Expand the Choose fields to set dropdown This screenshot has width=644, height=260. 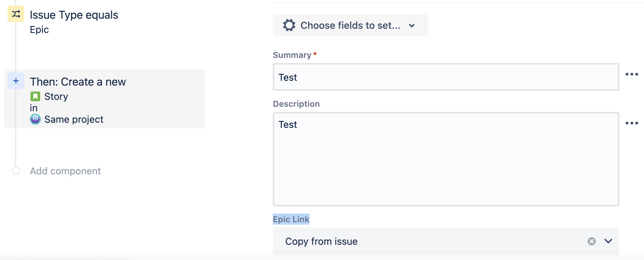[x=412, y=25]
